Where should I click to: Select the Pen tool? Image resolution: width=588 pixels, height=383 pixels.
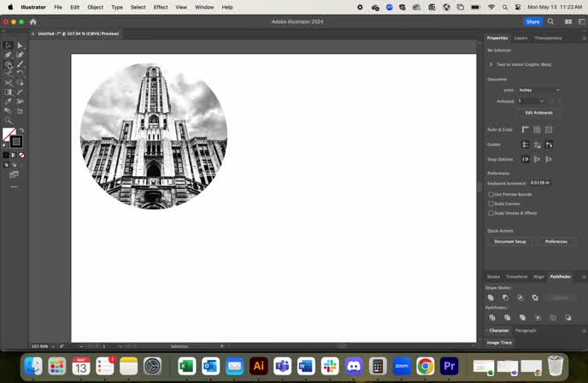pos(8,55)
